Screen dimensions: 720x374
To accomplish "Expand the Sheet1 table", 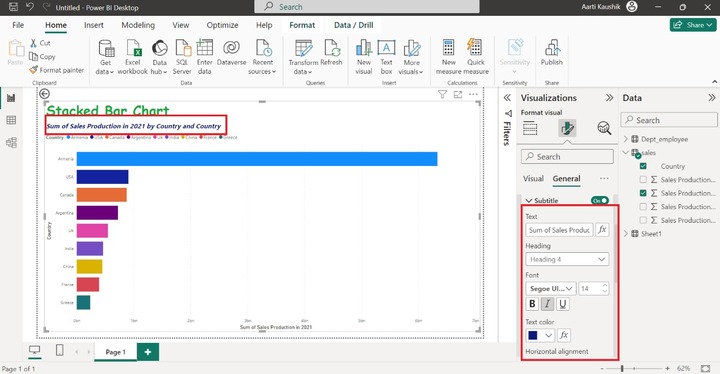I will (626, 233).
